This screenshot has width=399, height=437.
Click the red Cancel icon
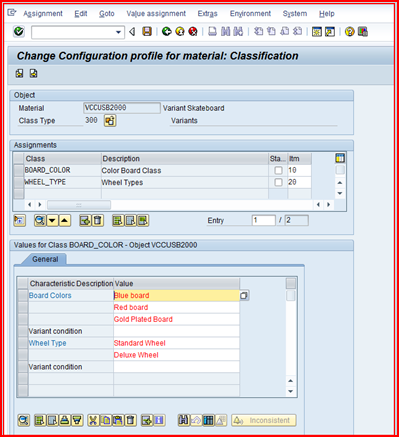click(x=193, y=32)
